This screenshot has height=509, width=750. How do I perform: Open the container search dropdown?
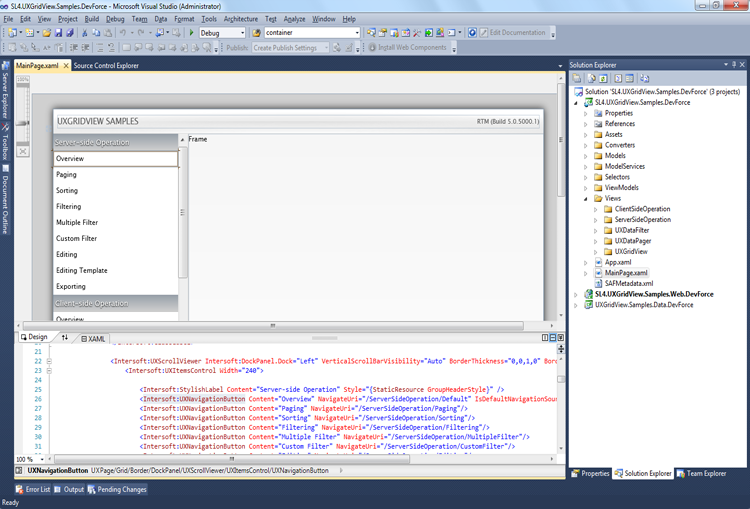357,33
